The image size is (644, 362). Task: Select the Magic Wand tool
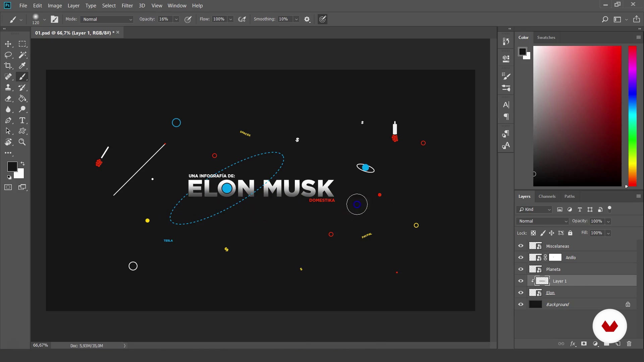[x=22, y=55]
